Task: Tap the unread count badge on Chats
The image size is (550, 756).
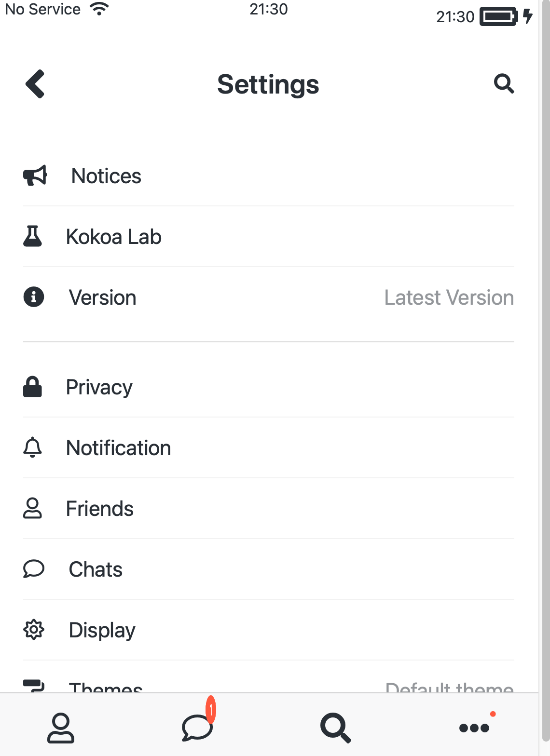Action: point(211,709)
